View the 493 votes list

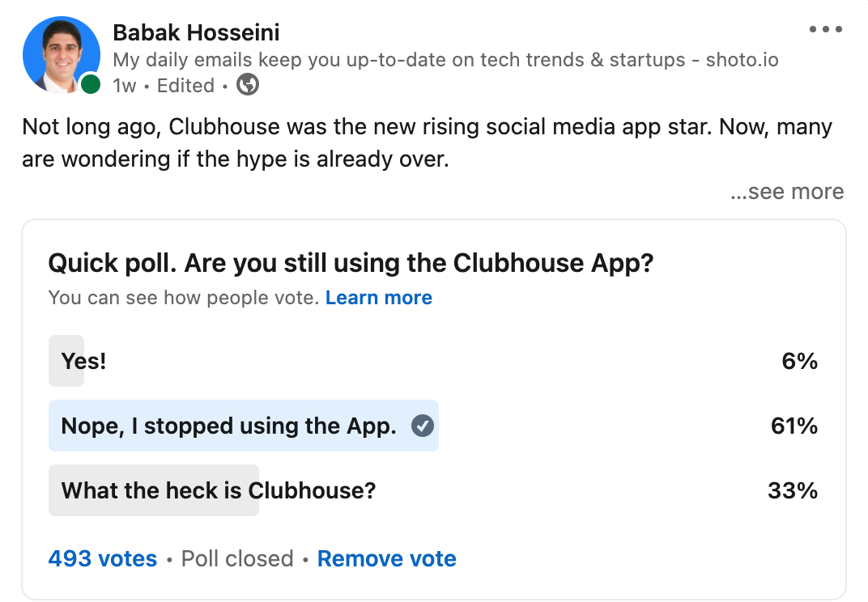tap(102, 559)
